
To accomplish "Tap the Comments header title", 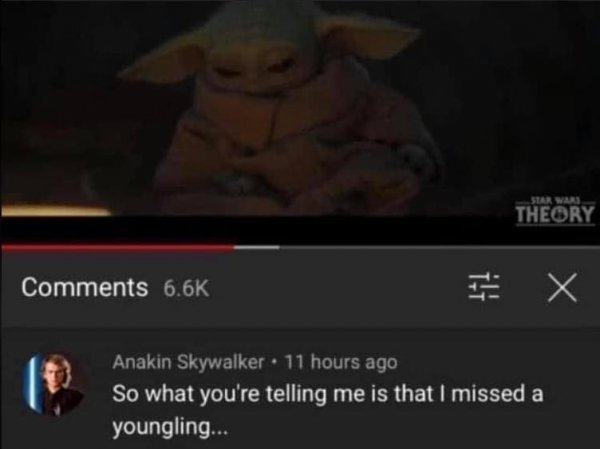I will (85, 287).
